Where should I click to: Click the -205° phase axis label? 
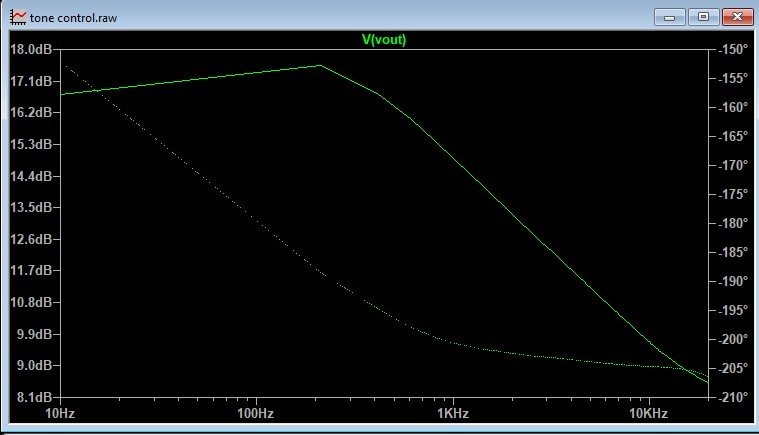coord(733,368)
